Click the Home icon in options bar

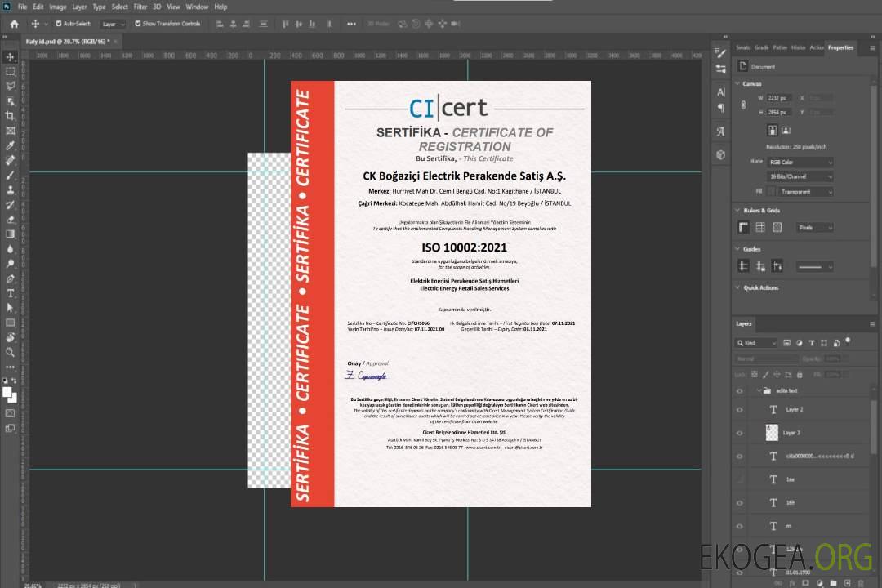coord(14,24)
